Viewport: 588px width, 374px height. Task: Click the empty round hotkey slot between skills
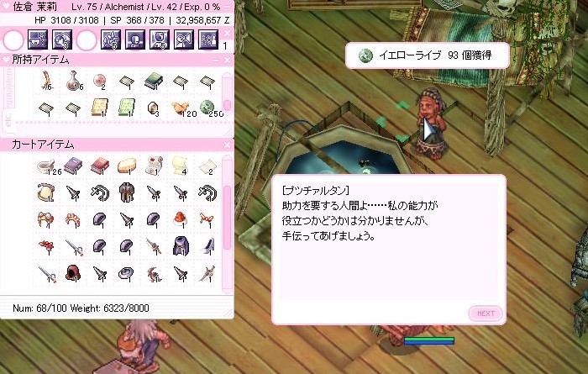(x=87, y=40)
